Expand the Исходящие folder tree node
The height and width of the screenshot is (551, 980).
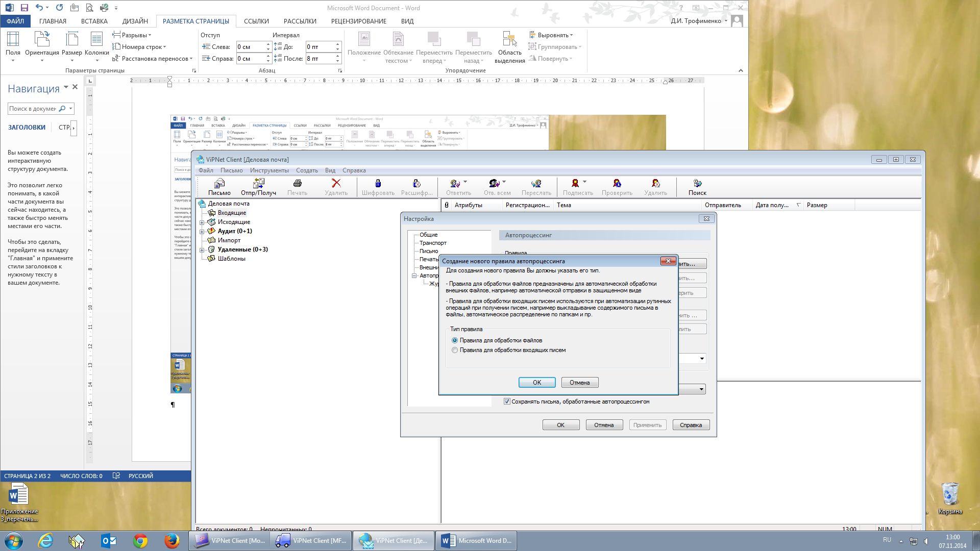tap(202, 222)
